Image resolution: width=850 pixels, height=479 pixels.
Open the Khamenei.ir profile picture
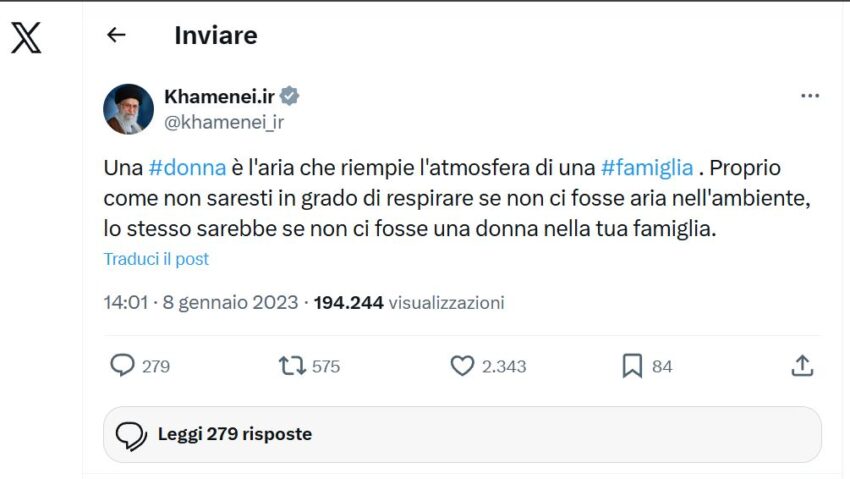tap(128, 109)
